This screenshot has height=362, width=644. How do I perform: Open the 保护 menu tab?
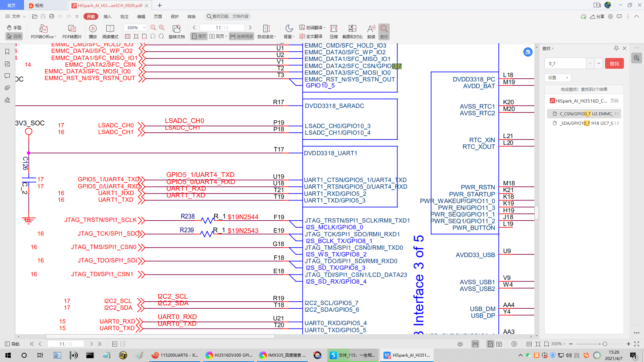[x=174, y=16]
